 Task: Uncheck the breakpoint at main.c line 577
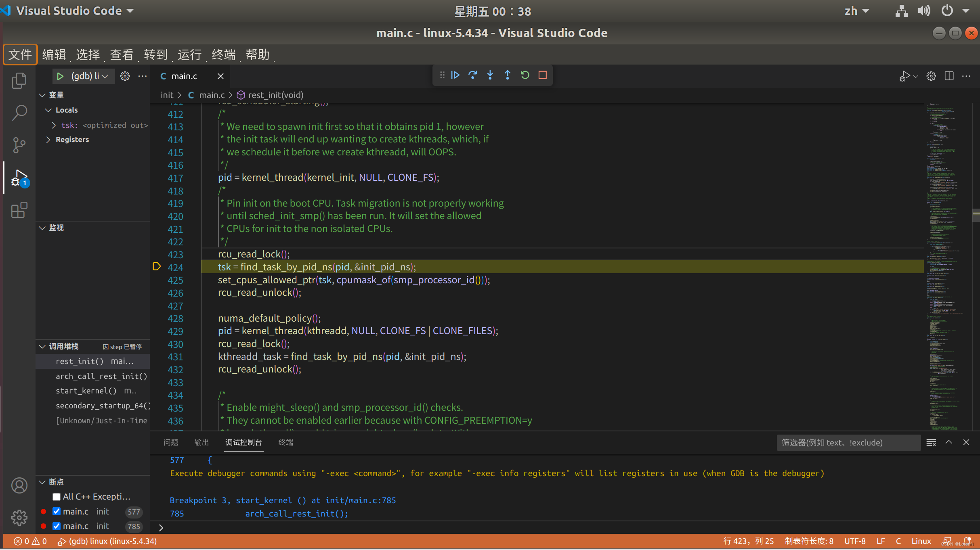click(x=57, y=511)
